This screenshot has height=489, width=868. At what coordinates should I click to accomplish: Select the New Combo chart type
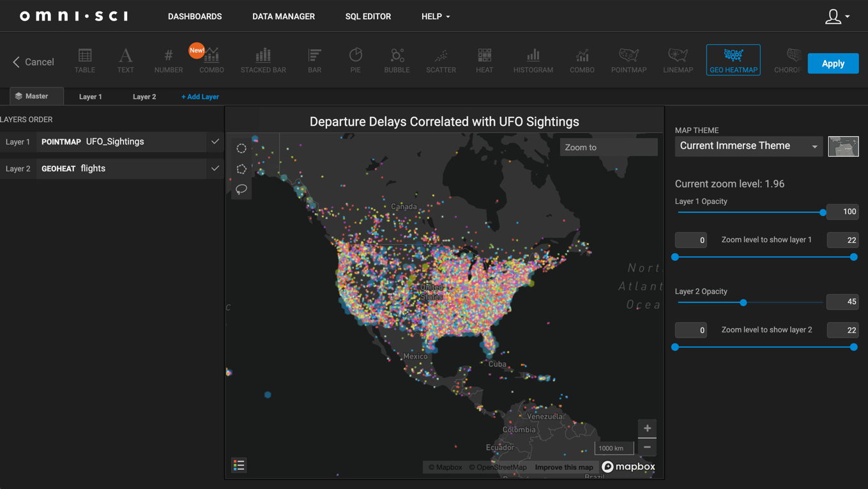(211, 61)
